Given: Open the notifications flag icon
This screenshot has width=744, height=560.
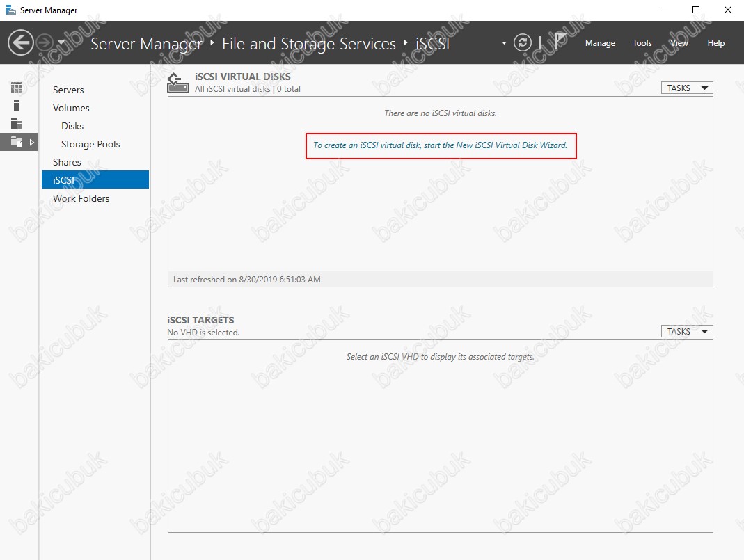Looking at the screenshot, I should pyautogui.click(x=560, y=41).
